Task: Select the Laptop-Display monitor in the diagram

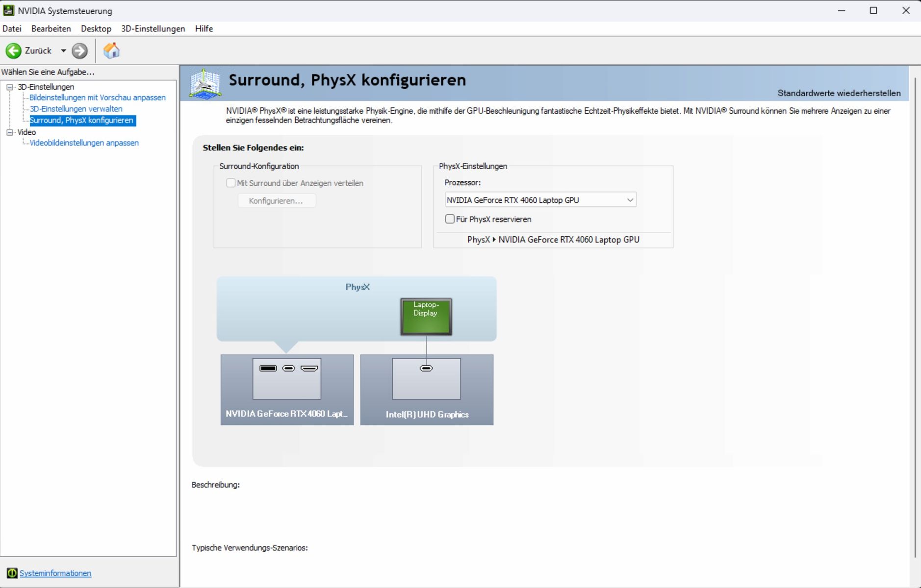Action: [426, 317]
